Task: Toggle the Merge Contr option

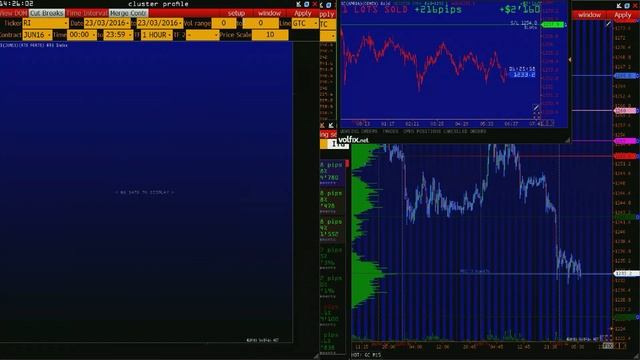Action: pyautogui.click(x=128, y=13)
